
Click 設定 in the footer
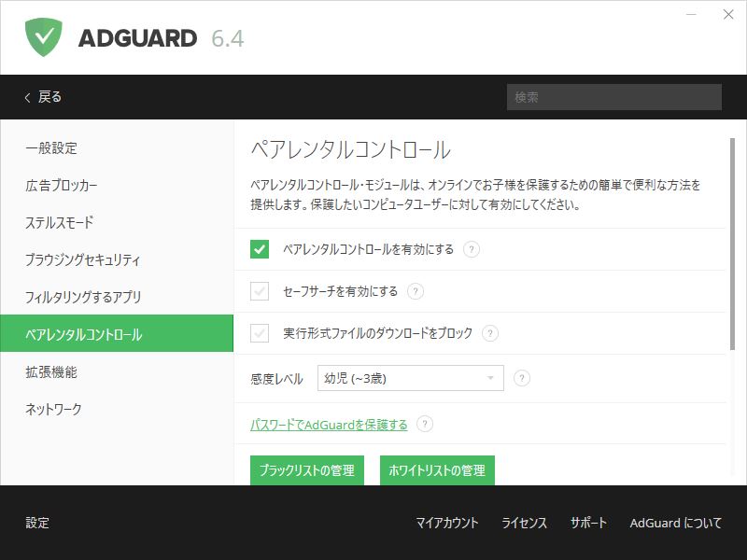pyautogui.click(x=37, y=523)
